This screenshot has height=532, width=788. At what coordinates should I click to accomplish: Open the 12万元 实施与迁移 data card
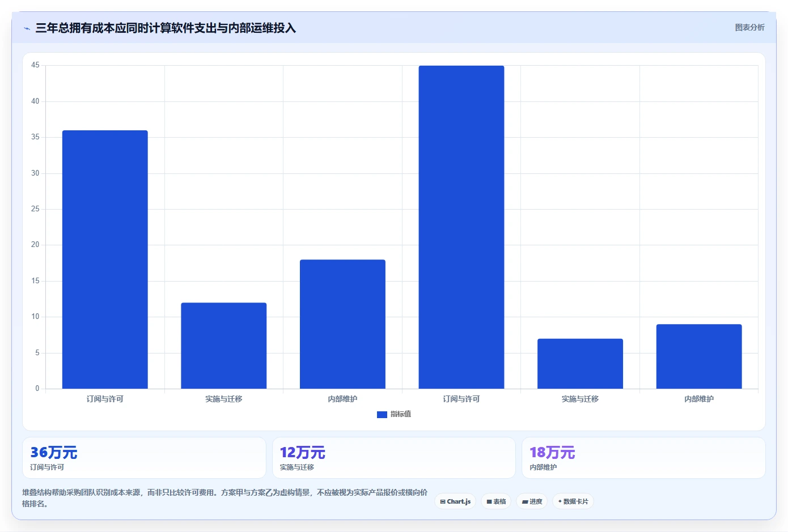394,458
